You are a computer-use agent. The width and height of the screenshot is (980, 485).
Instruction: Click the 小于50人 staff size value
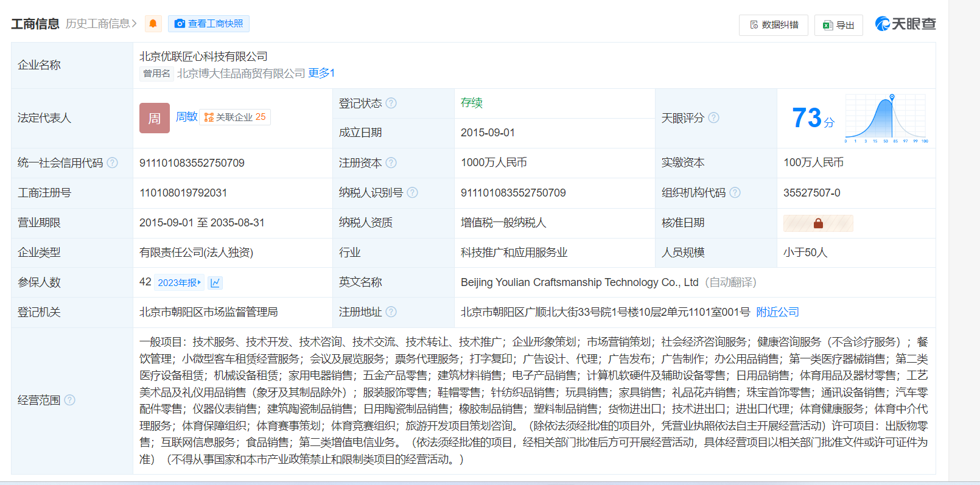[805, 253]
